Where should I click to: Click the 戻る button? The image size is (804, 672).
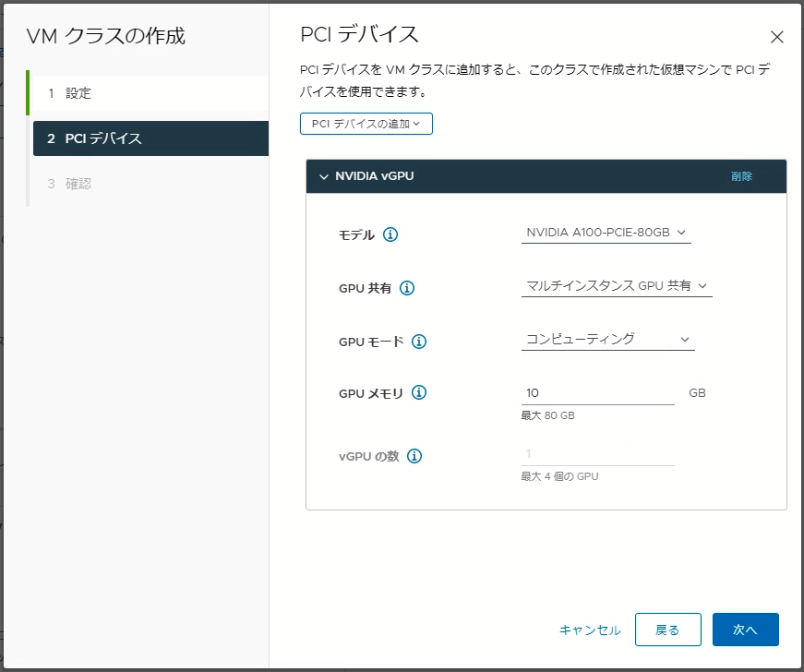pos(667,630)
